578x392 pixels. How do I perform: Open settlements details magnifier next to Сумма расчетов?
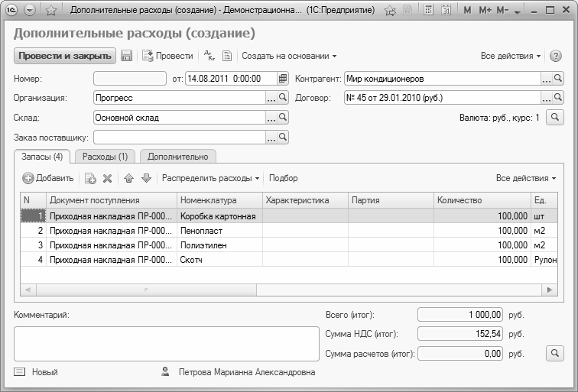click(555, 353)
